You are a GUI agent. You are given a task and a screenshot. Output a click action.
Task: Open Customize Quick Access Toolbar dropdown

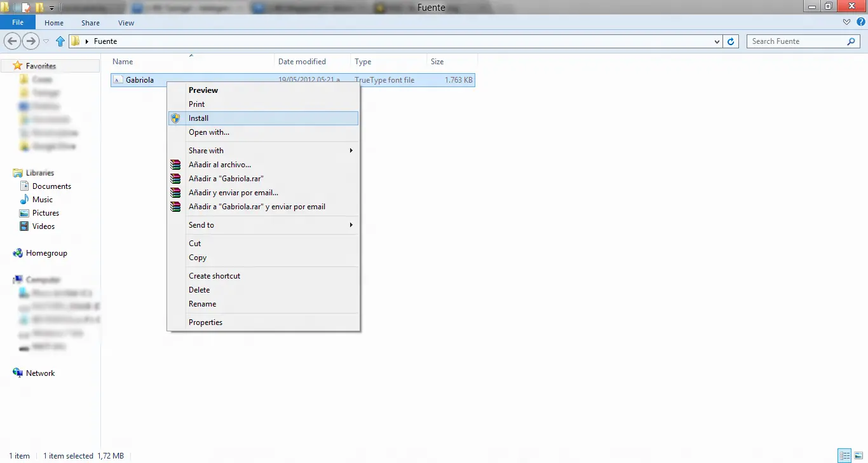point(51,8)
